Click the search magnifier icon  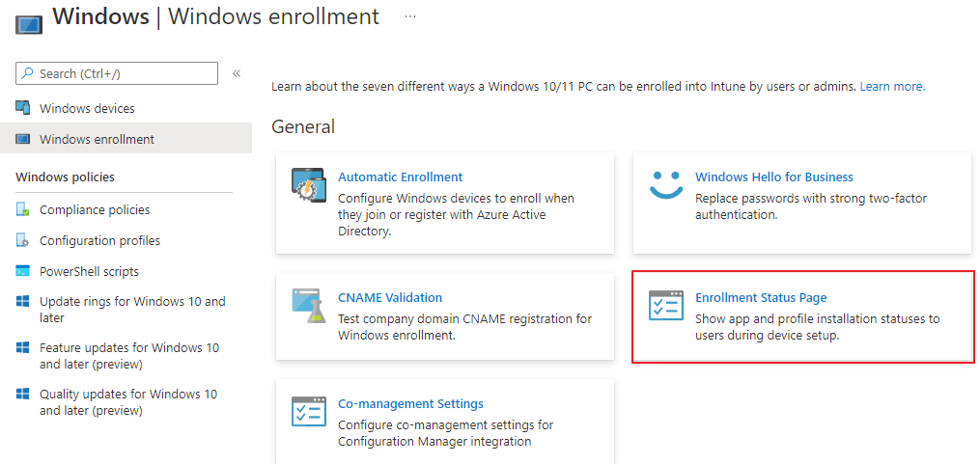tap(27, 73)
